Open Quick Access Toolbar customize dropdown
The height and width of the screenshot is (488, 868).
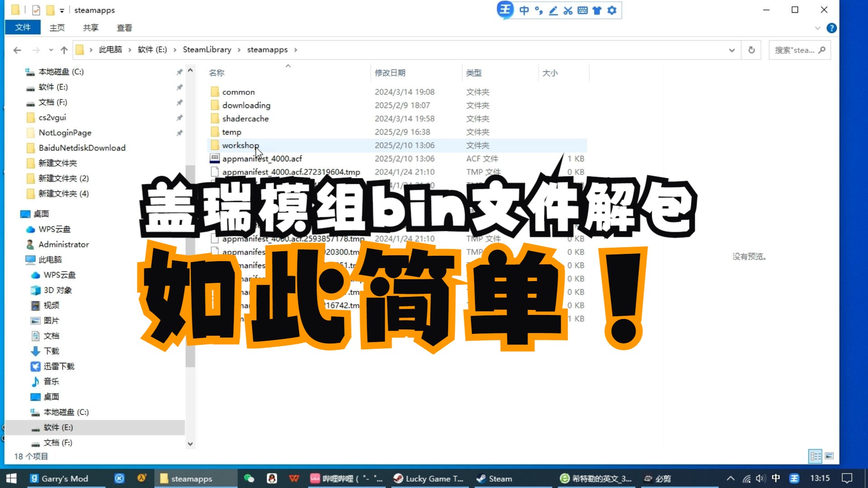tap(62, 10)
